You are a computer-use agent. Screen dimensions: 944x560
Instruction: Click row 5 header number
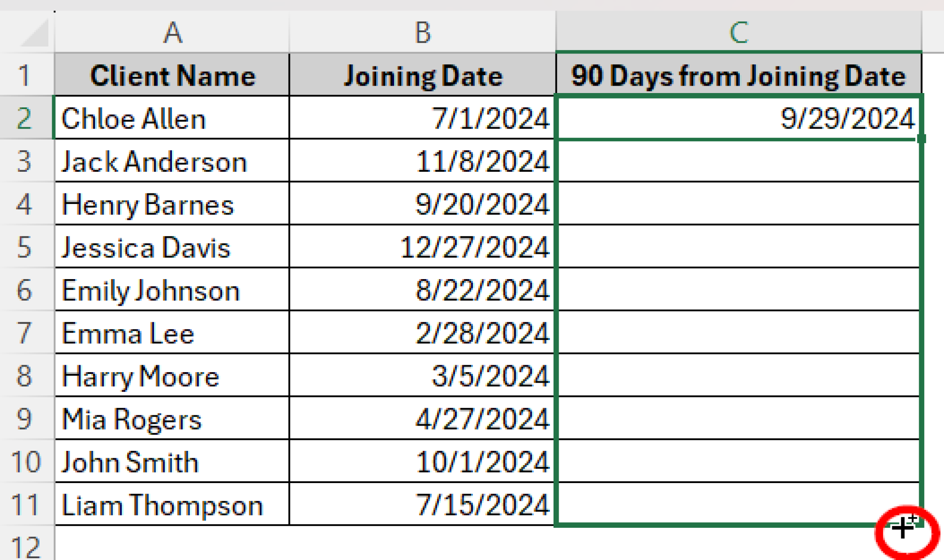point(25,247)
